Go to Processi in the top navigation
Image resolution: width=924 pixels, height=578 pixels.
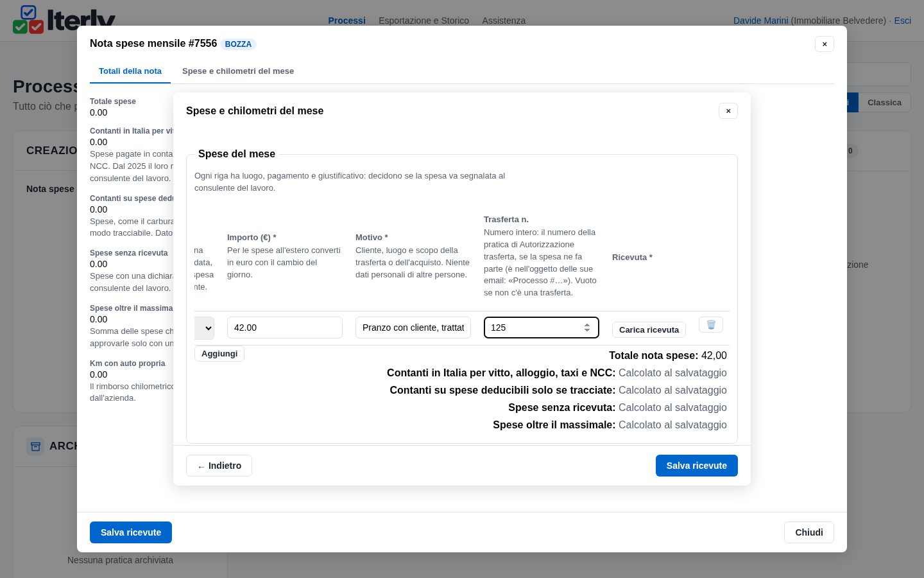click(346, 21)
